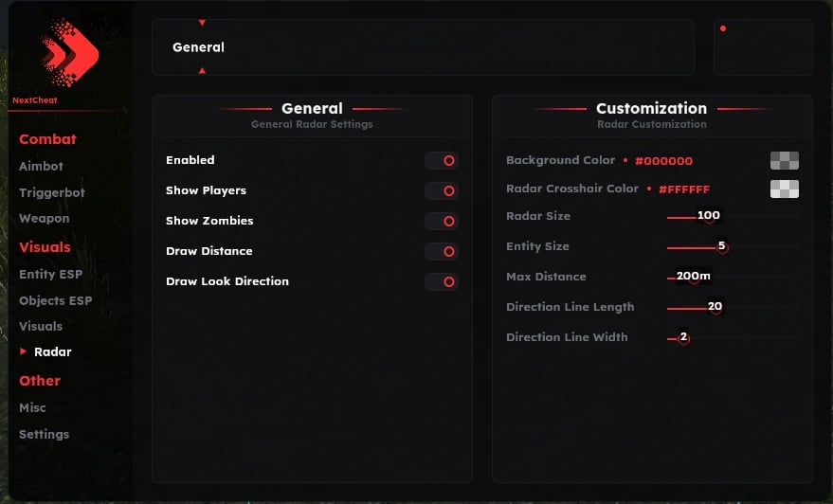Toggle the Enabled radar switch
The height and width of the screenshot is (504, 833).
point(442,161)
